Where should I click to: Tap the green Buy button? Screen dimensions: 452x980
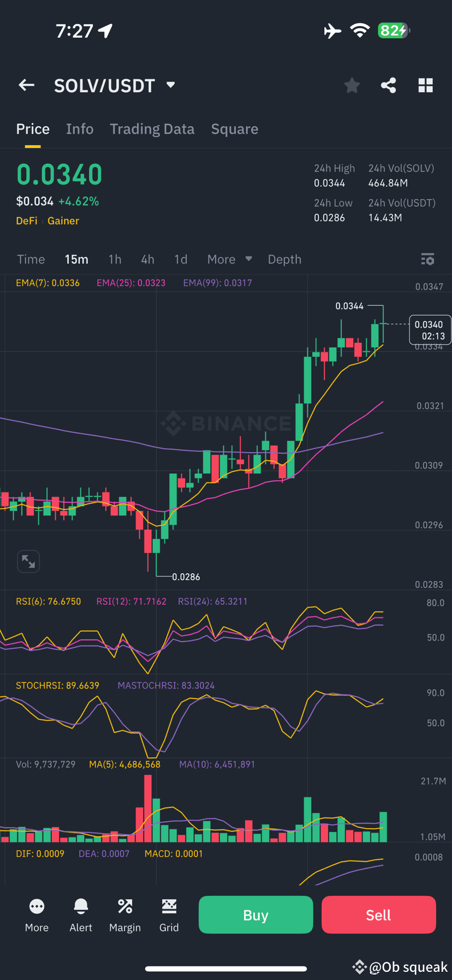255,915
